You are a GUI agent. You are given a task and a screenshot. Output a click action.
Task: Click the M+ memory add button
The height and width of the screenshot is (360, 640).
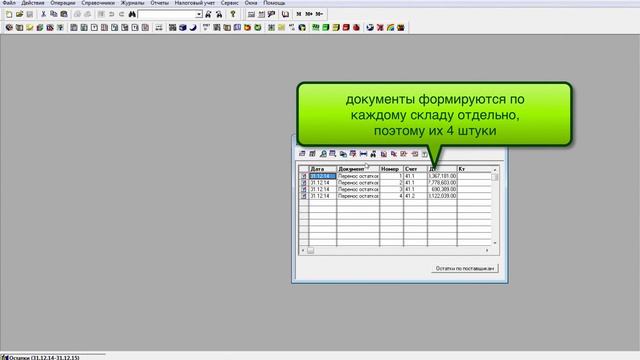309,14
